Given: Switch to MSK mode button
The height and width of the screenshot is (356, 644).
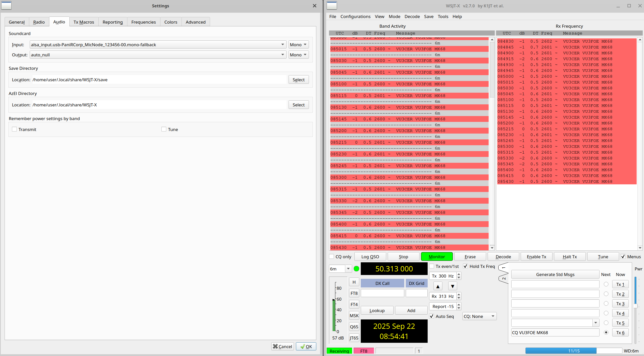Looking at the screenshot, I should (354, 316).
